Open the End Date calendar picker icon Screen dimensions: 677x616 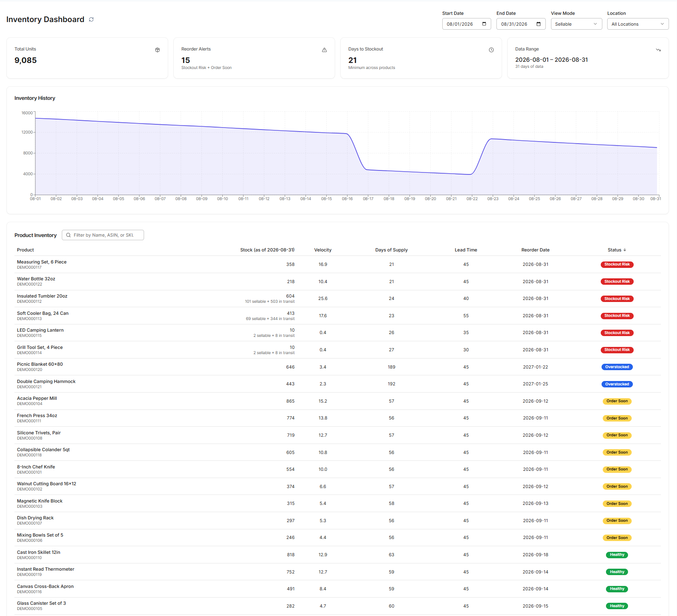(x=539, y=24)
